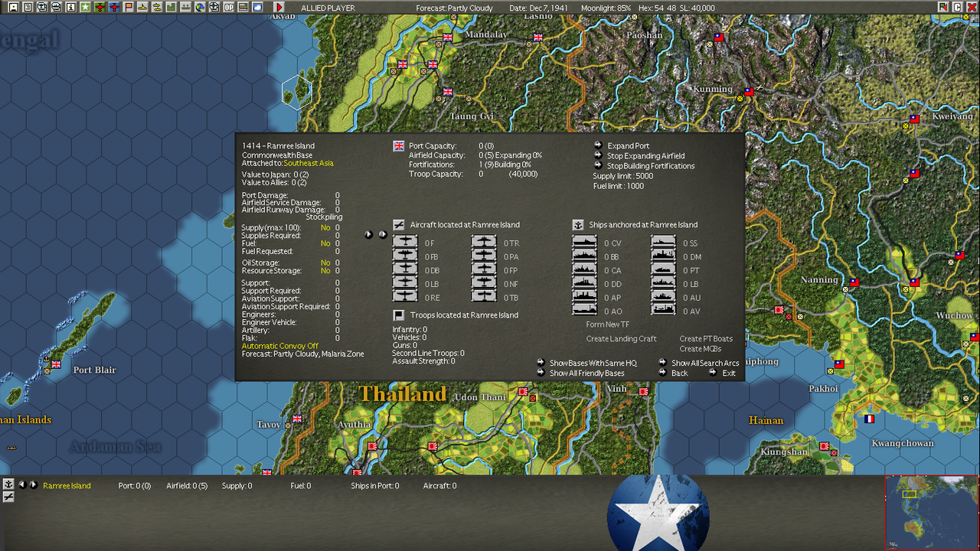980x551 pixels.
Task: Click Ramree Island name in bottom bar
Action: [67, 485]
